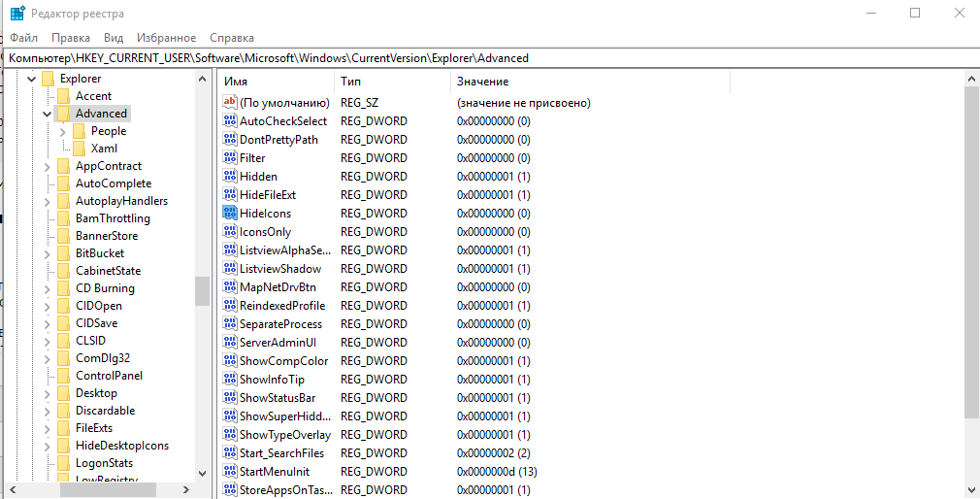Click the Start_SearchFiles DWORD icon
This screenshot has height=499, width=980.
click(230, 452)
